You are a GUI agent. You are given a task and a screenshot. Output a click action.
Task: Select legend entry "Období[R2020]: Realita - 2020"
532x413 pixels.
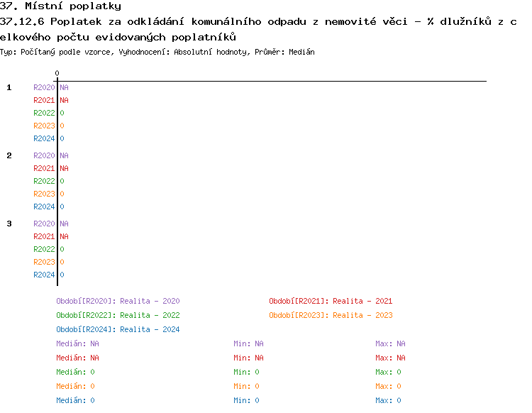point(118,301)
